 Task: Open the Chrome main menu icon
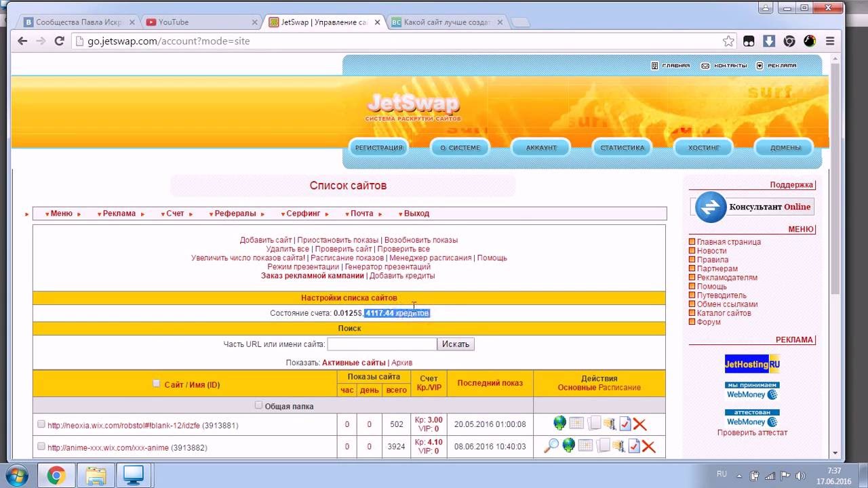click(x=830, y=41)
